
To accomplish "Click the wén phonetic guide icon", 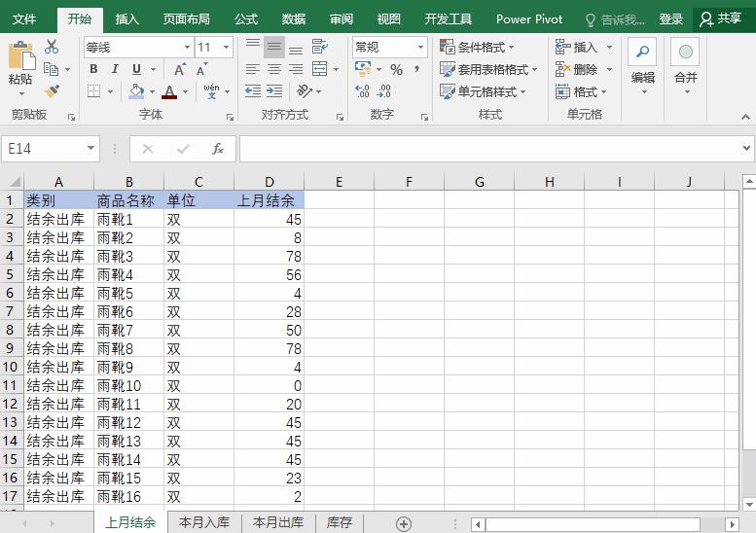I will click(211, 90).
